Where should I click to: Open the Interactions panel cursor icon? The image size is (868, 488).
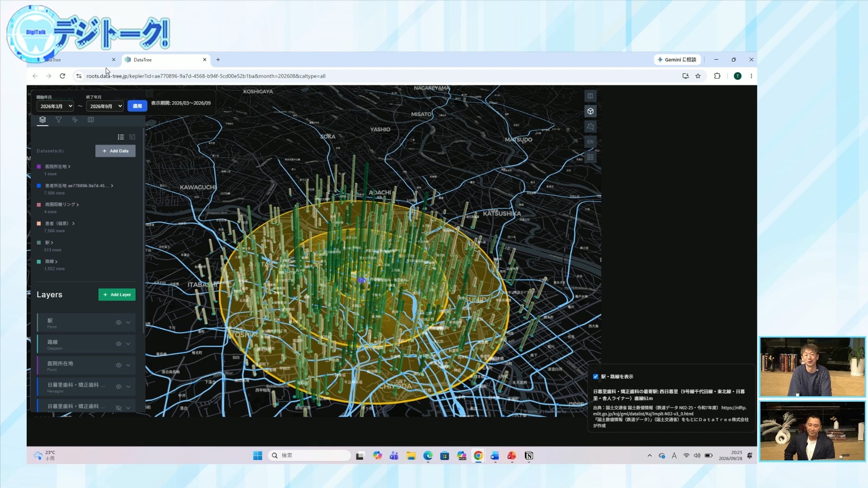75,120
